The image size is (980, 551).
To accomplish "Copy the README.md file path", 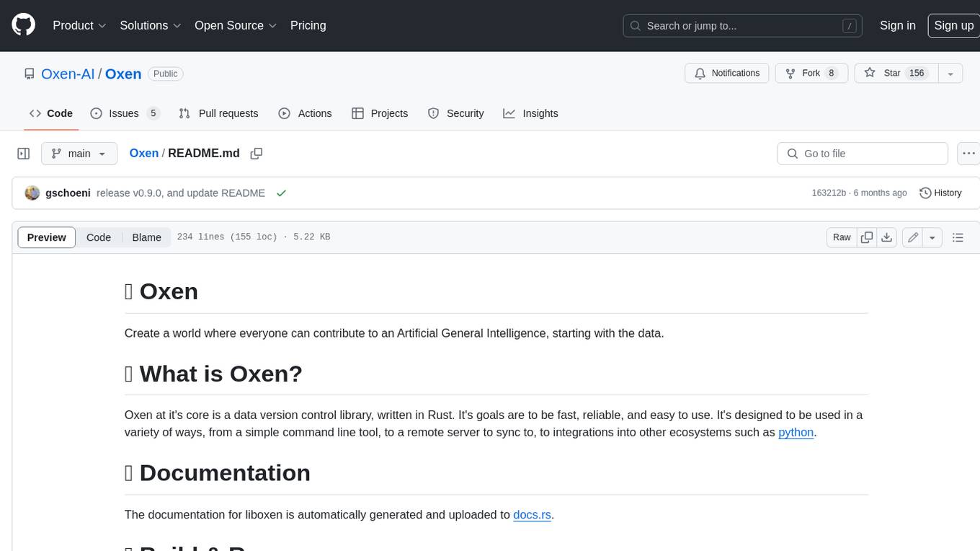I will 256,154.
